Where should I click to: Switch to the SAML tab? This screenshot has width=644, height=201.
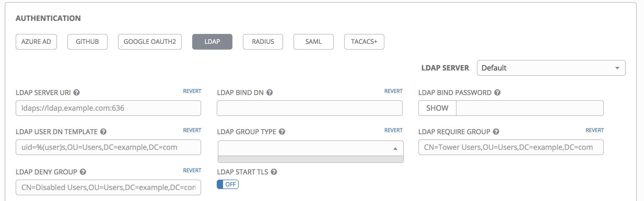(x=313, y=42)
